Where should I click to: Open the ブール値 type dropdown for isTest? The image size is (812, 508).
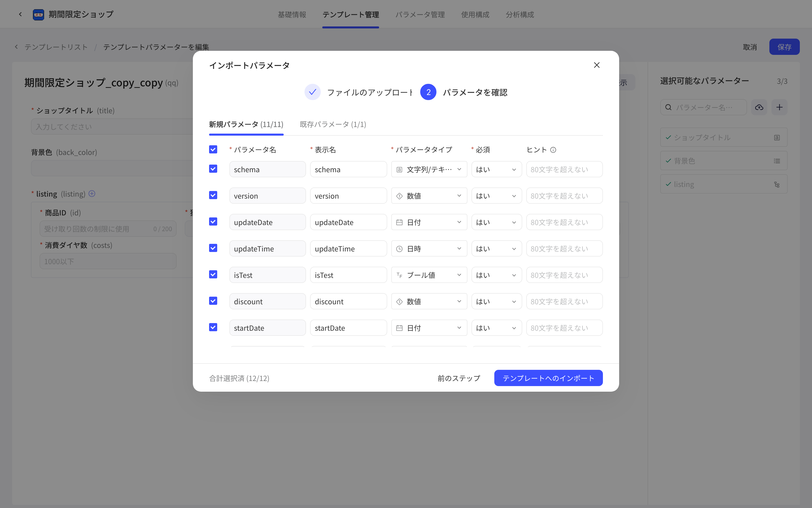[x=429, y=275]
